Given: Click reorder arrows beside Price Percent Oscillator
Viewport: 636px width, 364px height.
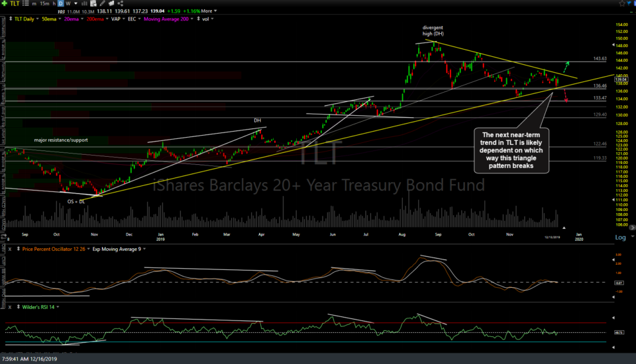Looking at the screenshot, I should click(19, 249).
